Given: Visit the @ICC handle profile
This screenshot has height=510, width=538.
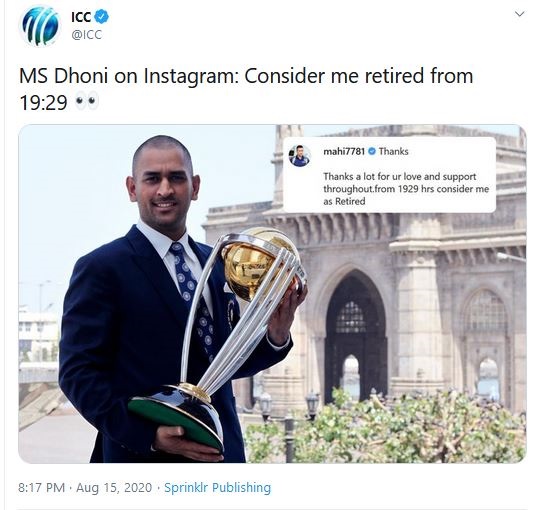Looking at the screenshot, I should [86, 35].
